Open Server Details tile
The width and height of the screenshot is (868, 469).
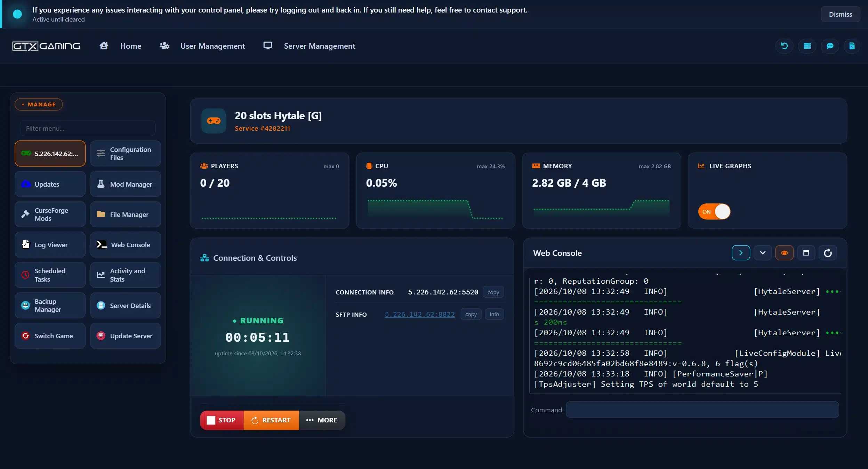click(126, 305)
